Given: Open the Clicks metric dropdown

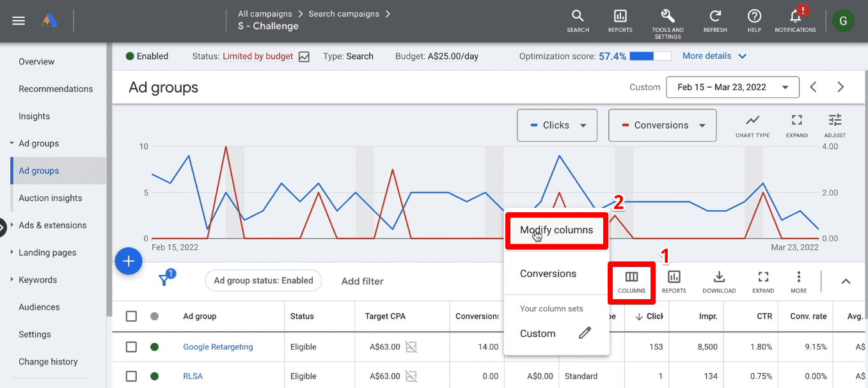Looking at the screenshot, I should pyautogui.click(x=556, y=125).
